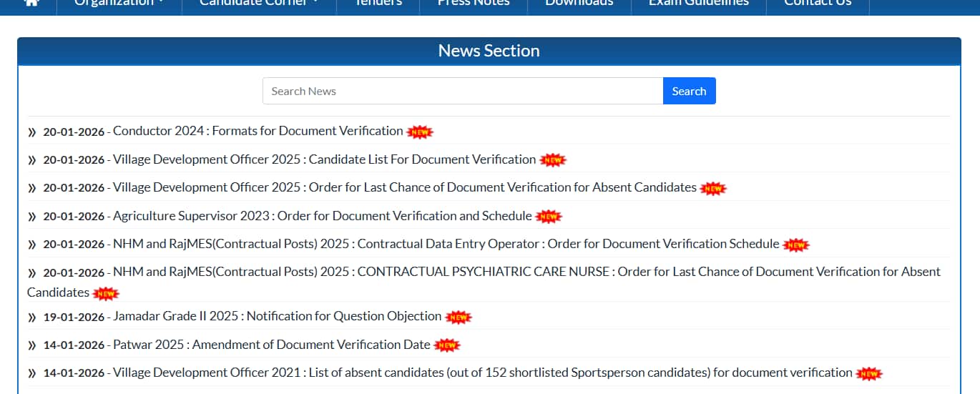The height and width of the screenshot is (394, 980).
Task: Click NEW badge beside Patwar 2025 amendment
Action: pyautogui.click(x=447, y=345)
